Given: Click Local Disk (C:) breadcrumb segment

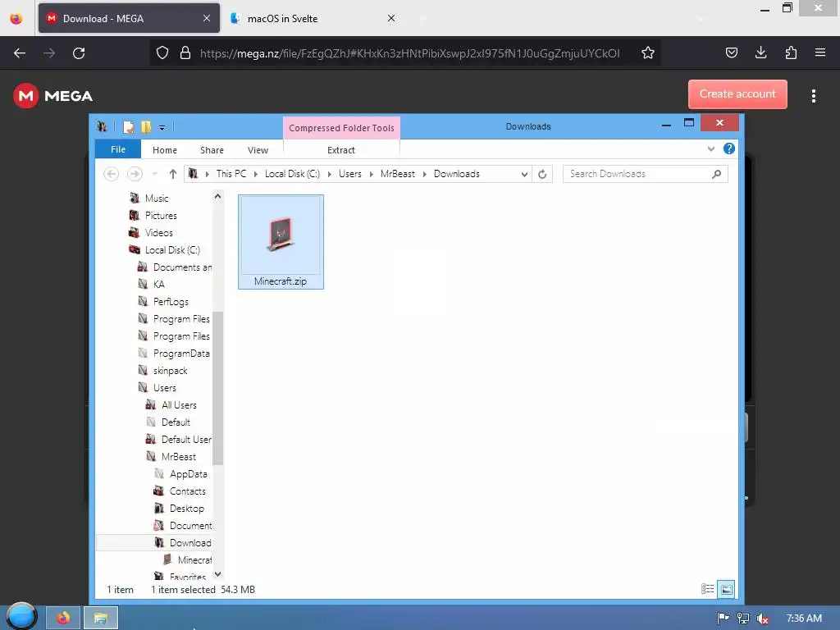Looking at the screenshot, I should 292,174.
